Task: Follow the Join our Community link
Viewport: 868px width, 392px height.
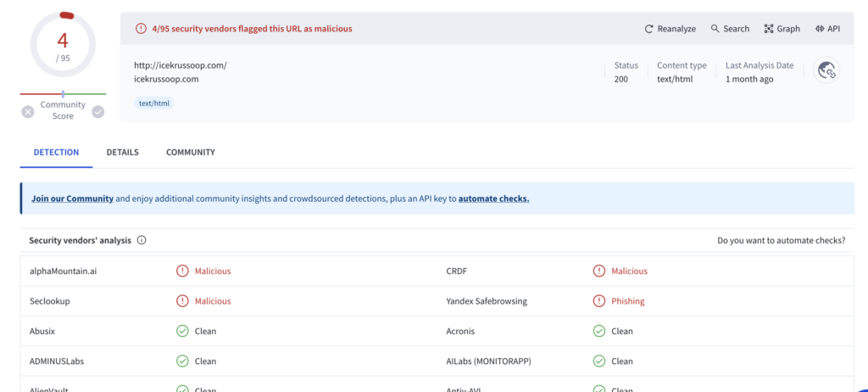Action: 73,199
